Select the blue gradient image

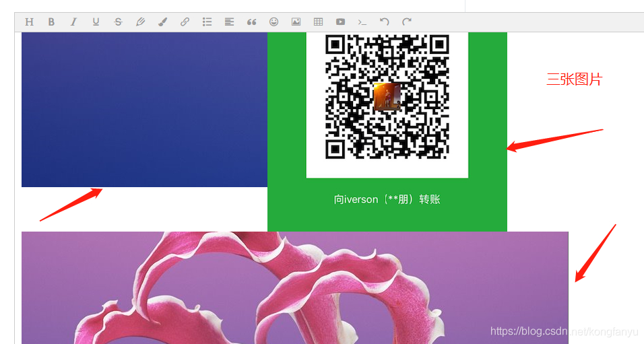pyautogui.click(x=144, y=110)
